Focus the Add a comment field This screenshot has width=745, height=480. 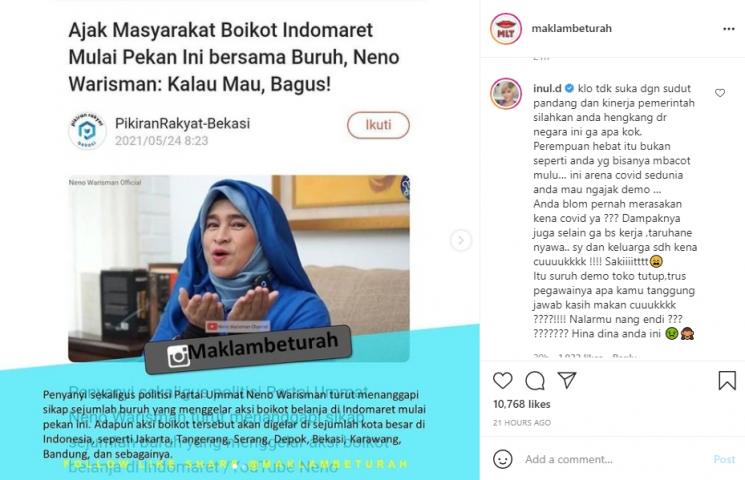tap(615, 459)
